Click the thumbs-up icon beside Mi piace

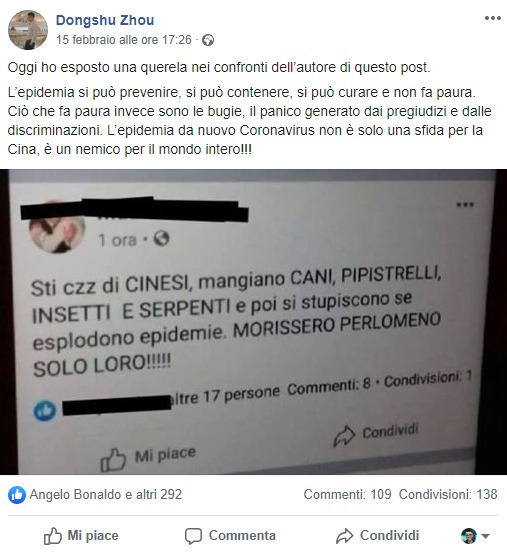pos(53,536)
